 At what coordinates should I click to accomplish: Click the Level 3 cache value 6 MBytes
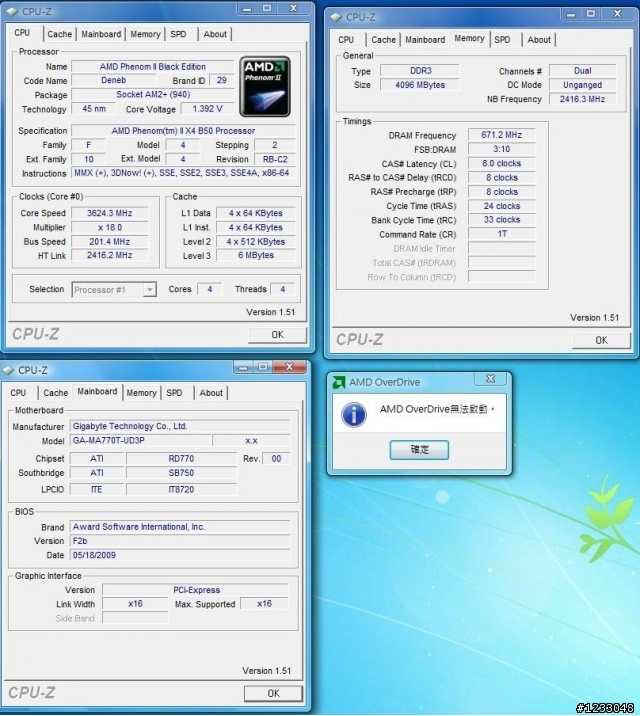click(256, 255)
